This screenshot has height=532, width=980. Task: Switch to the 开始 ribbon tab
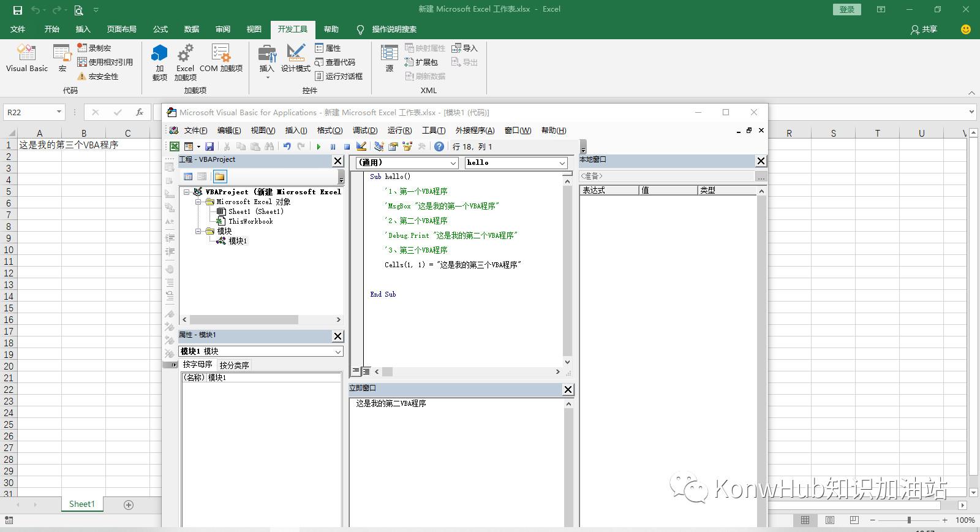click(x=52, y=29)
